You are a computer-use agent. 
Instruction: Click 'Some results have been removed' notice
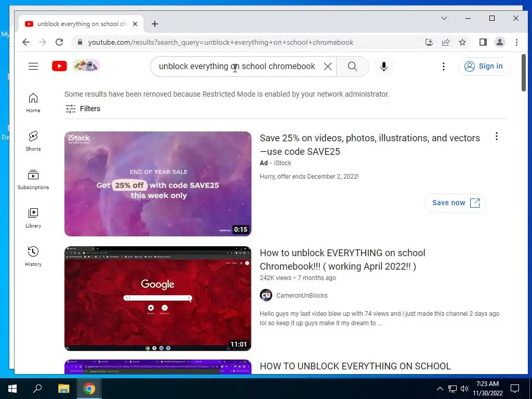tap(227, 94)
